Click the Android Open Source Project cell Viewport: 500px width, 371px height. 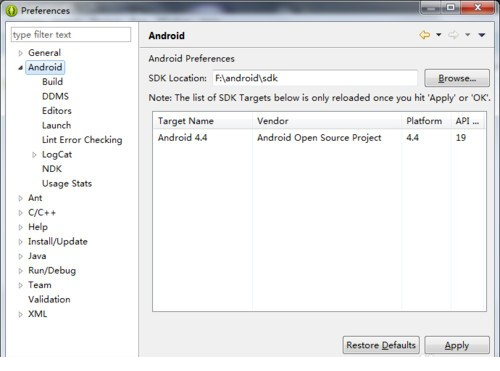pos(319,138)
